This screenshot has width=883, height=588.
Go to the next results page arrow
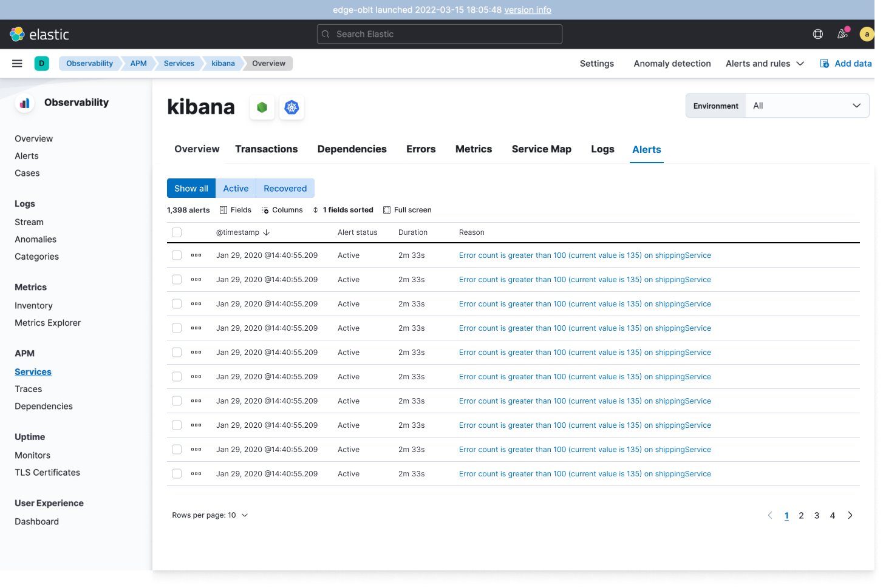point(850,515)
